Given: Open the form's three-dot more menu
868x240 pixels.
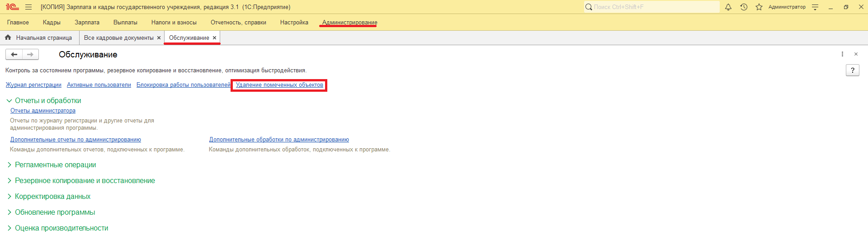Looking at the screenshot, I should pos(842,54).
